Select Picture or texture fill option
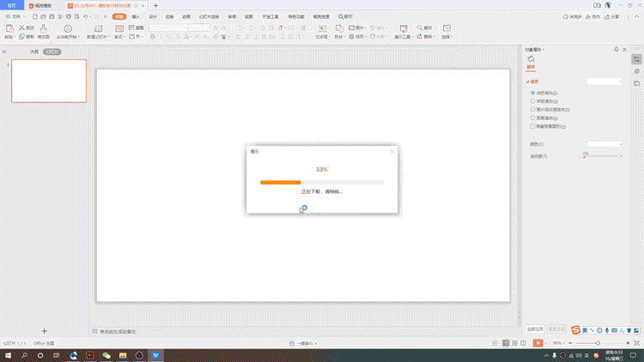Screen dimensions: 644x362 click(x=532, y=110)
